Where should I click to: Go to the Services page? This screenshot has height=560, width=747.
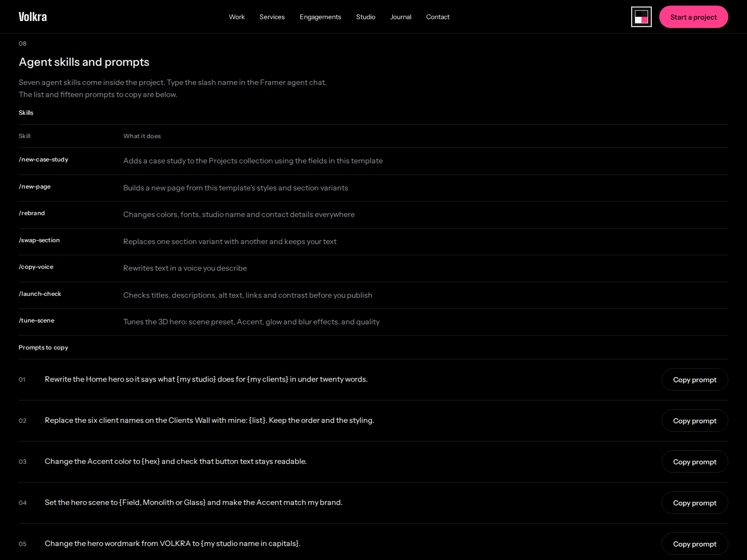click(x=272, y=17)
